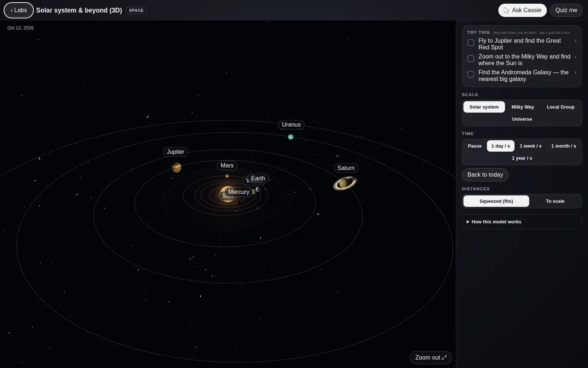Switch scale to Universe
588x368 pixels.
click(x=522, y=119)
